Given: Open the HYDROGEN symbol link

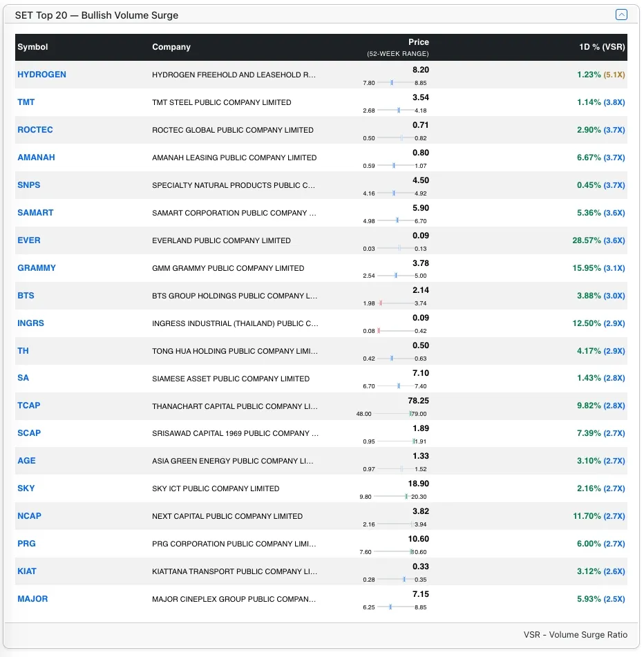Looking at the screenshot, I should pyautogui.click(x=41, y=75).
